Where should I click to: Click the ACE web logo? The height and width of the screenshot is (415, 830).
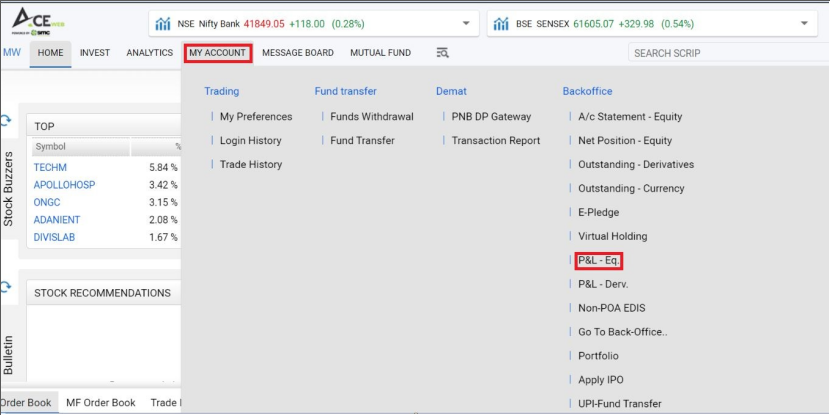(x=37, y=21)
